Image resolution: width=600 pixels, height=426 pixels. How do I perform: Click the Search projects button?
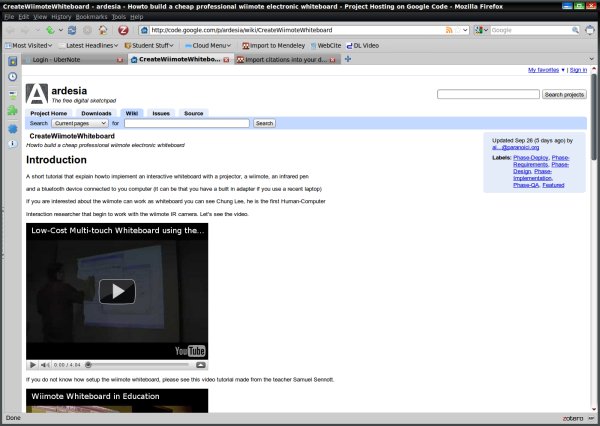tap(563, 94)
